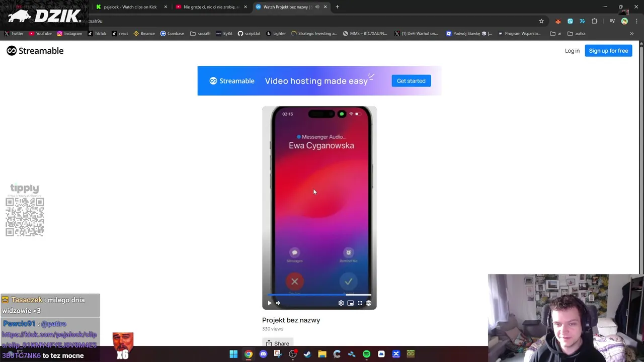Screen dimensions: 644x362
Task: Open the react bookmark
Action: (x=120, y=34)
